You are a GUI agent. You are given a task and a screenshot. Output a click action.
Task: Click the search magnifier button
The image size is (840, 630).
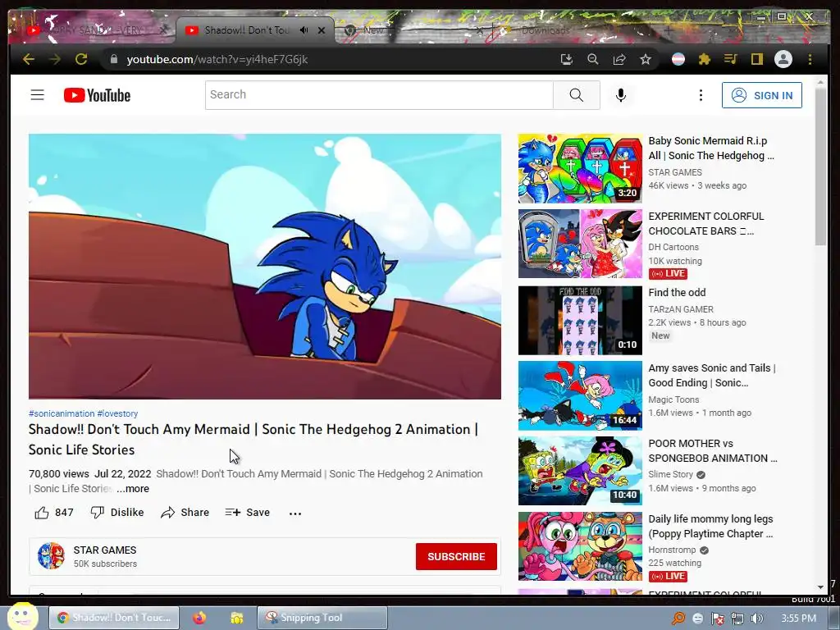577,95
